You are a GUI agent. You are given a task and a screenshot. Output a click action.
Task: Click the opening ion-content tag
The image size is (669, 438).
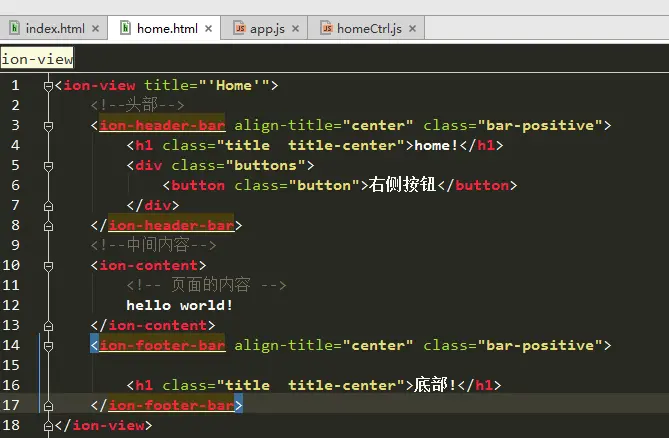point(148,265)
